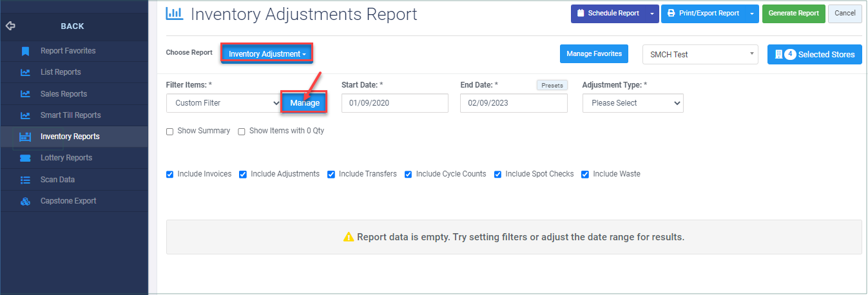Open the Adjustment Type dropdown

click(x=633, y=103)
